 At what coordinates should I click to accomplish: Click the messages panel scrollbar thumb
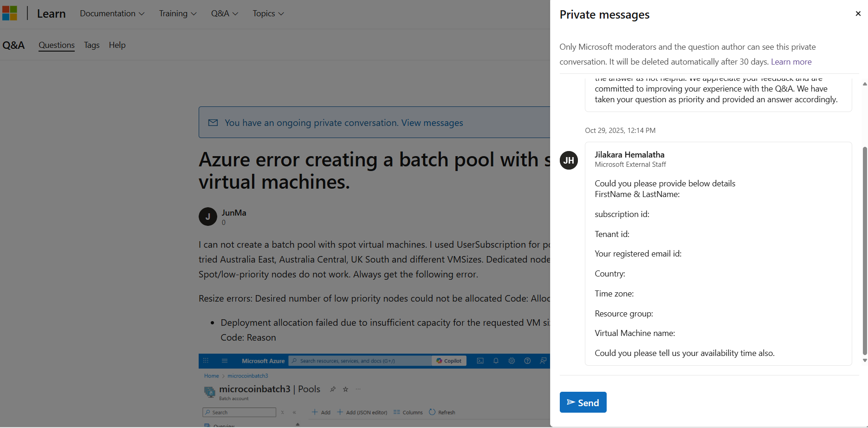pyautogui.click(x=865, y=251)
